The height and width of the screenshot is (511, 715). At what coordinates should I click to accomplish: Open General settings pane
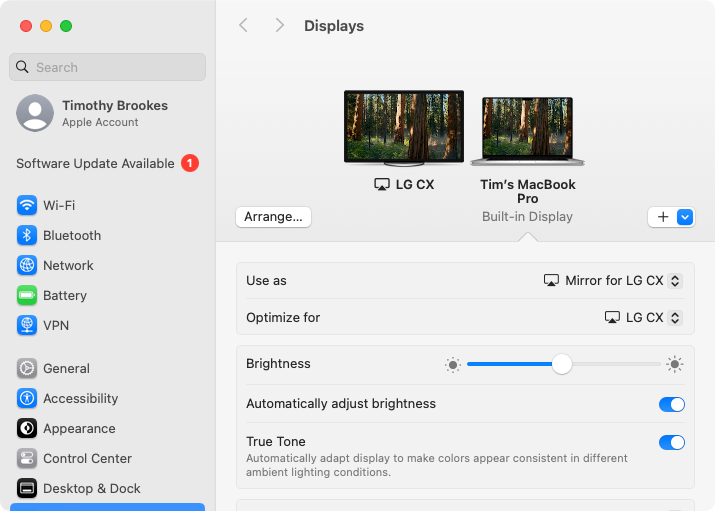[107, 368]
